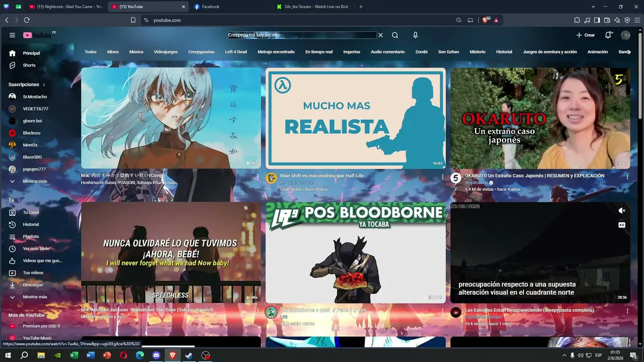
Task: Select the Música filter chip
Action: pyautogui.click(x=136, y=52)
